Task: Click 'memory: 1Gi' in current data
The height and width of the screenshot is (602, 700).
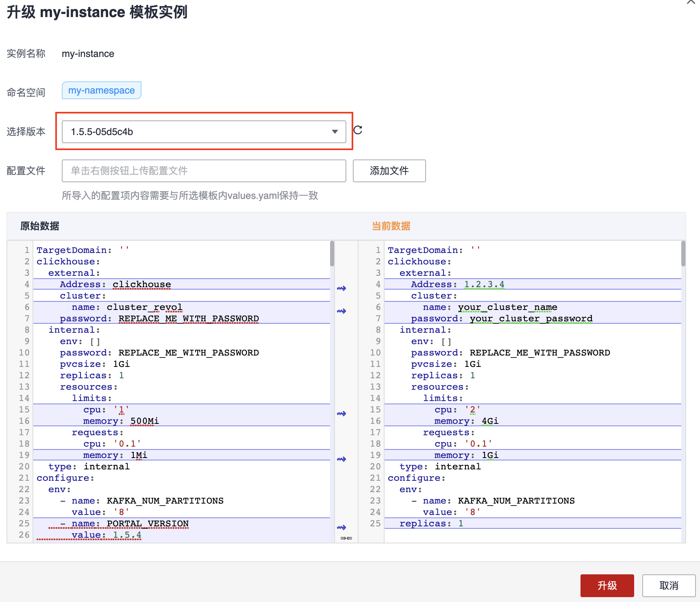Action: pos(467,455)
